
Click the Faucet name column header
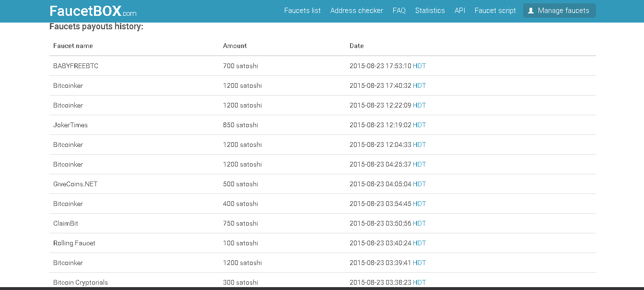(73, 46)
